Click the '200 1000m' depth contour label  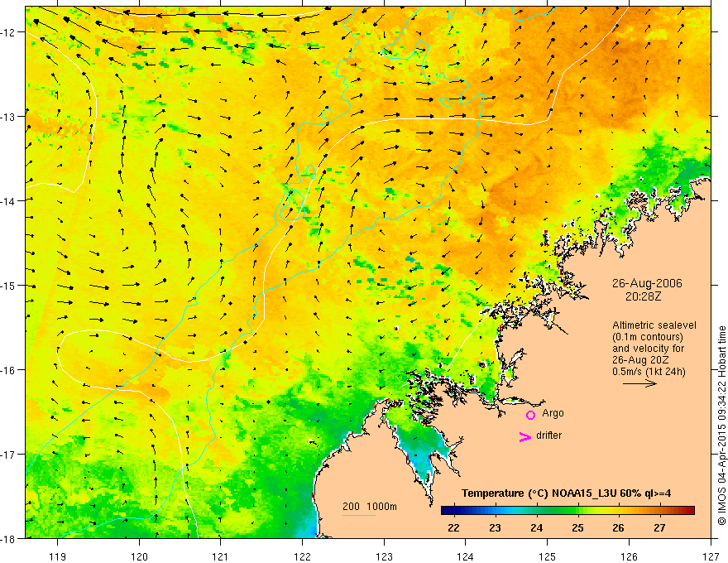coord(370,507)
